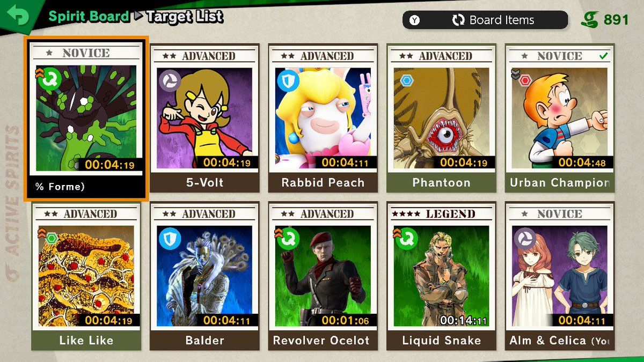Click the Board Items refresh arrows icon
The image size is (644, 362).
(458, 20)
